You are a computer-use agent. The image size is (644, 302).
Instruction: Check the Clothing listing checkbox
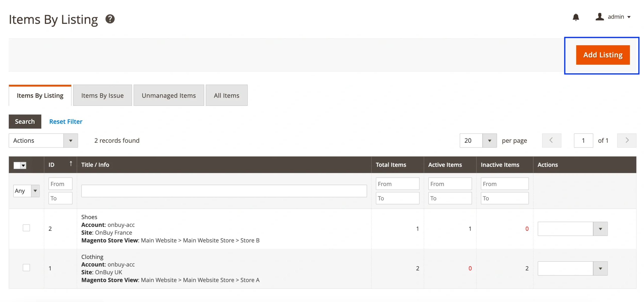[x=26, y=268]
